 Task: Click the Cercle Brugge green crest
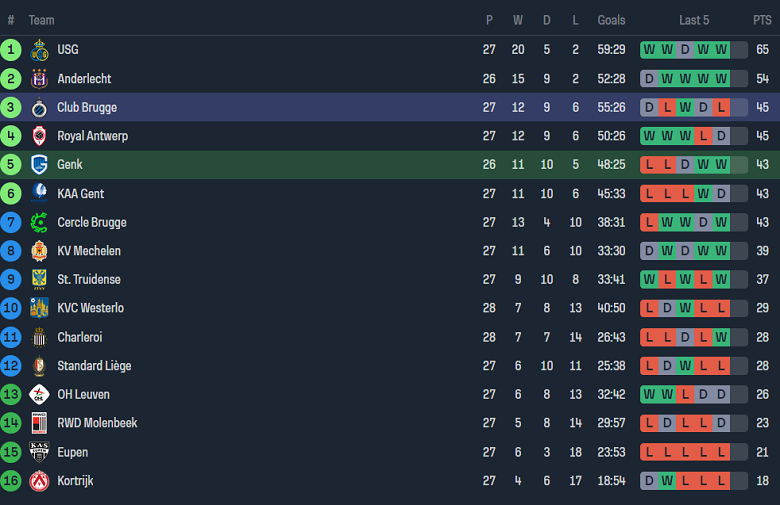pos(40,222)
